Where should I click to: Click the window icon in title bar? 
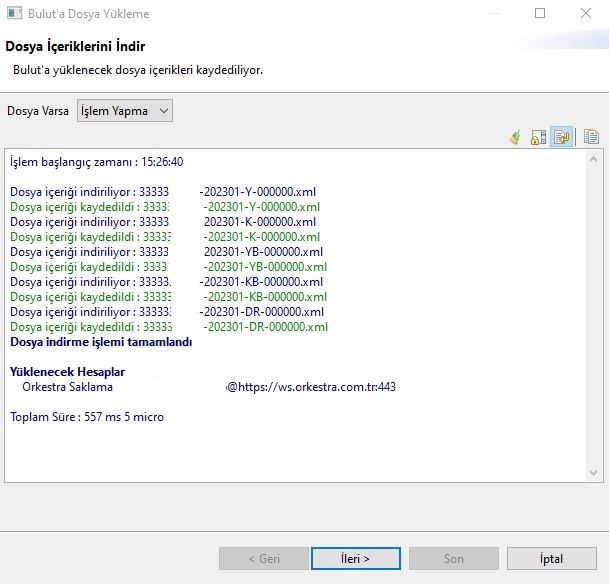(x=15, y=14)
